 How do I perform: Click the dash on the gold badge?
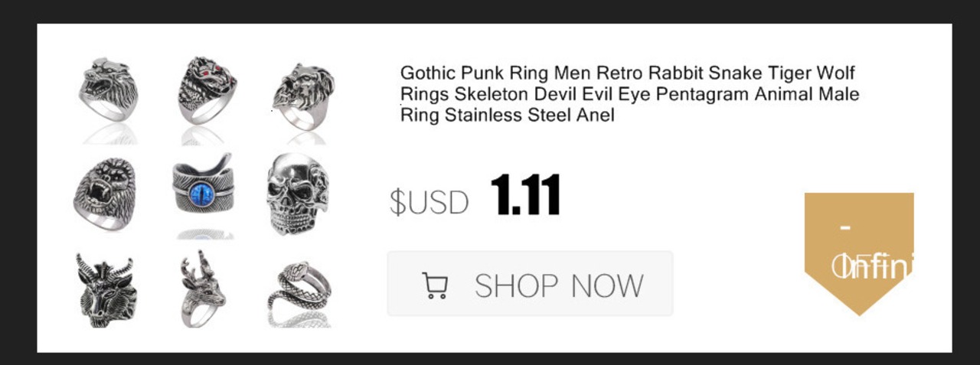[x=847, y=228]
